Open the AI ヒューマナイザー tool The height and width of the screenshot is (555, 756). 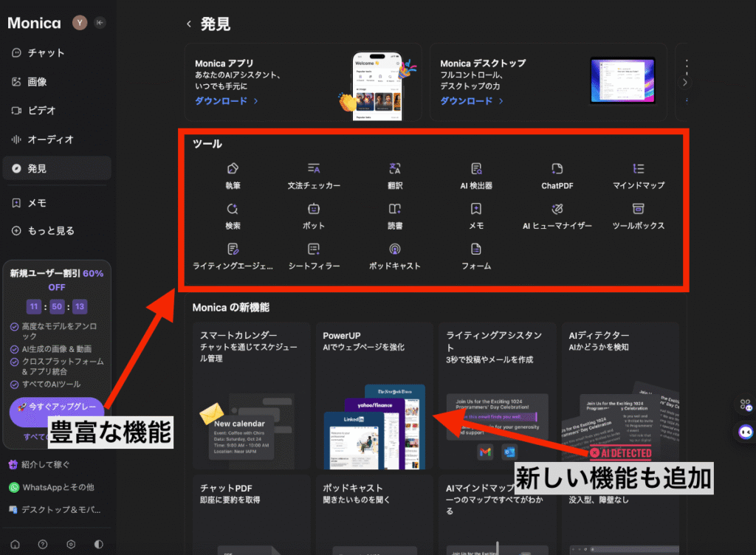click(x=557, y=216)
